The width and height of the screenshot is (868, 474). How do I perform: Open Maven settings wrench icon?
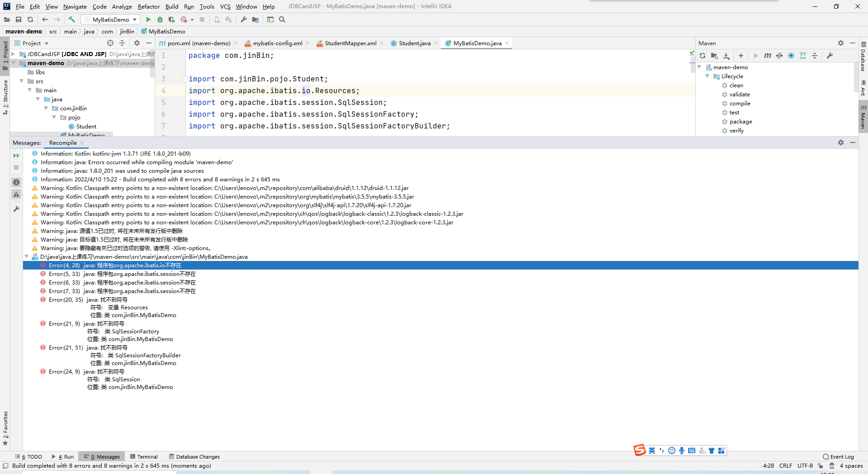(x=830, y=56)
